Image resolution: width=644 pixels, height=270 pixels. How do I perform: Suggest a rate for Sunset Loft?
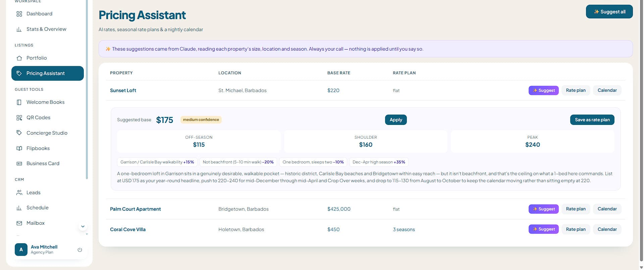click(x=544, y=90)
